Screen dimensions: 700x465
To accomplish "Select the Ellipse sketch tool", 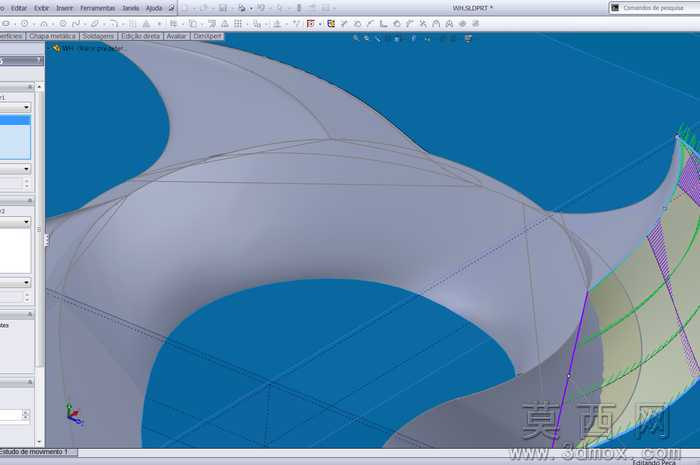I will tap(95, 24).
